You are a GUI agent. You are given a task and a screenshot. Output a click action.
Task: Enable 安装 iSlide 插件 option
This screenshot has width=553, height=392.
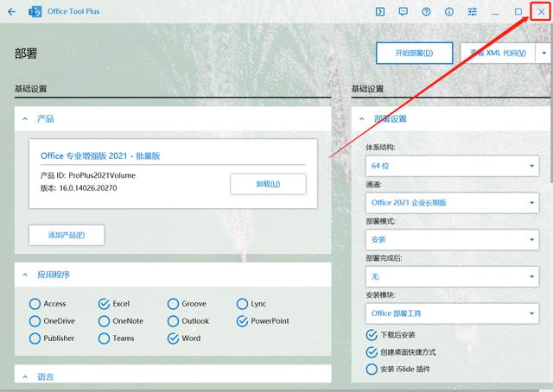tap(372, 369)
